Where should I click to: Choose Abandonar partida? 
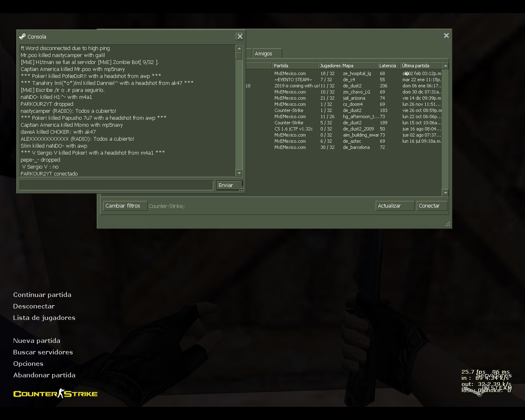44,375
